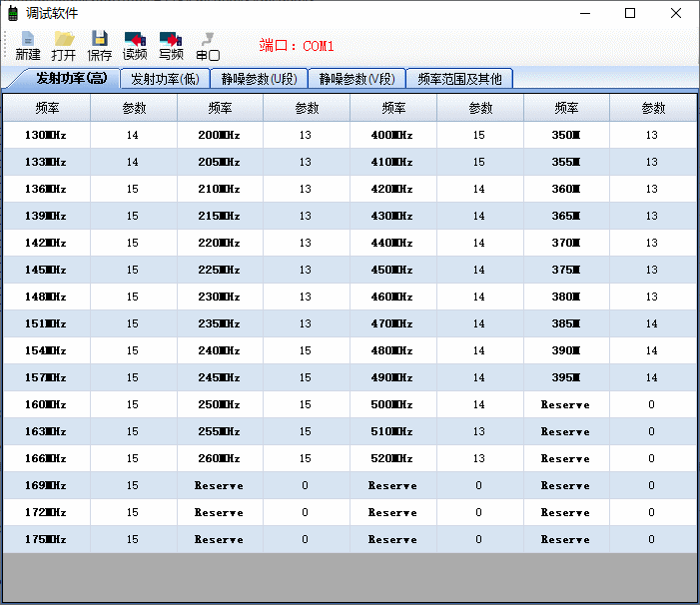Click the 写频 write frequency icon
This screenshot has width=700, height=605.
coord(171,46)
